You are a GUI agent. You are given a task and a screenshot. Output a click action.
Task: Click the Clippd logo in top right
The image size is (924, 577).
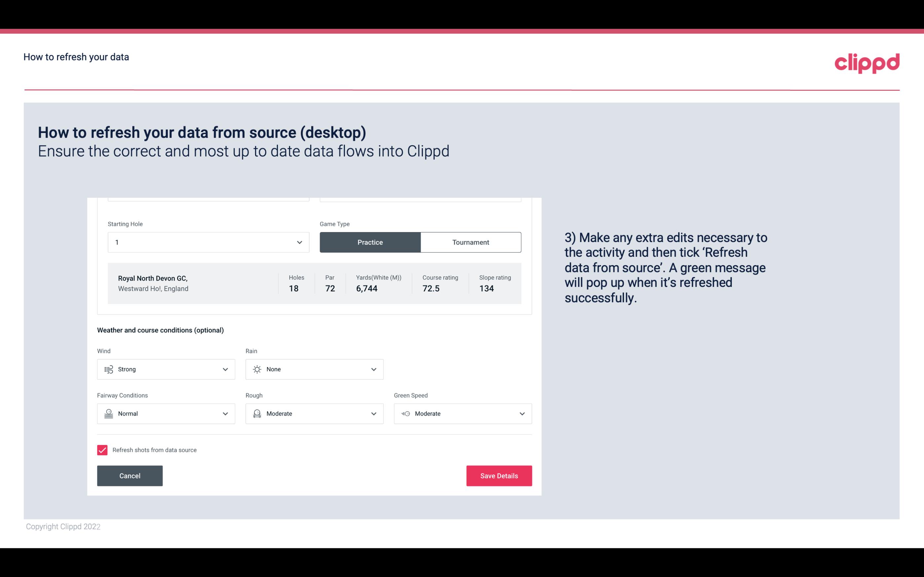point(867,62)
